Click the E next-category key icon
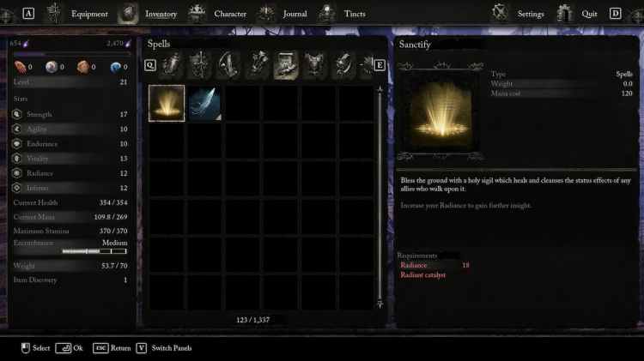The width and height of the screenshot is (644, 361). pos(380,65)
